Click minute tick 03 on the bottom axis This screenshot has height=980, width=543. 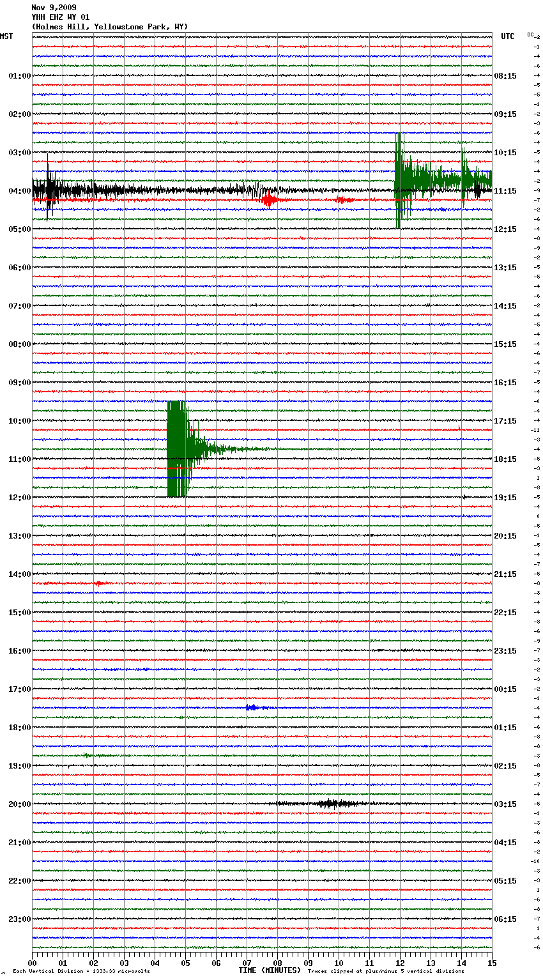coord(124,963)
